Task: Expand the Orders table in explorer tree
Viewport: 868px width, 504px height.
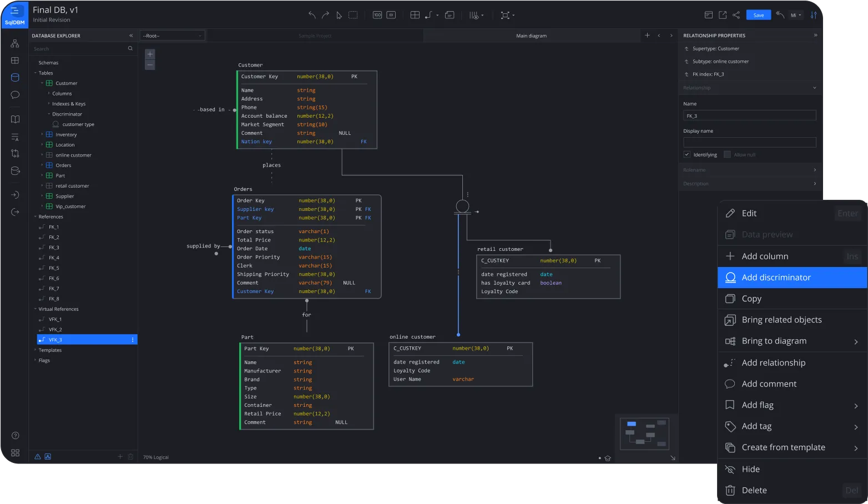Action: tap(42, 165)
